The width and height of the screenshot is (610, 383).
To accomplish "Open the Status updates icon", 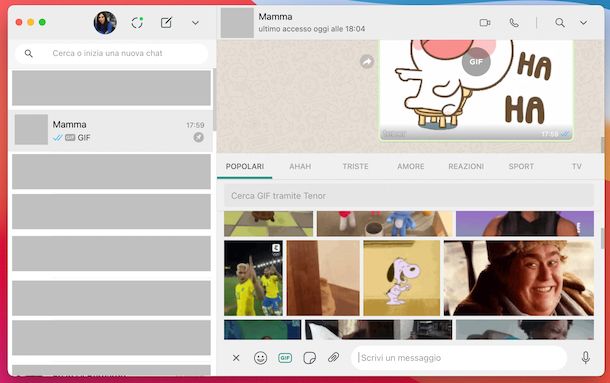I will (x=137, y=23).
